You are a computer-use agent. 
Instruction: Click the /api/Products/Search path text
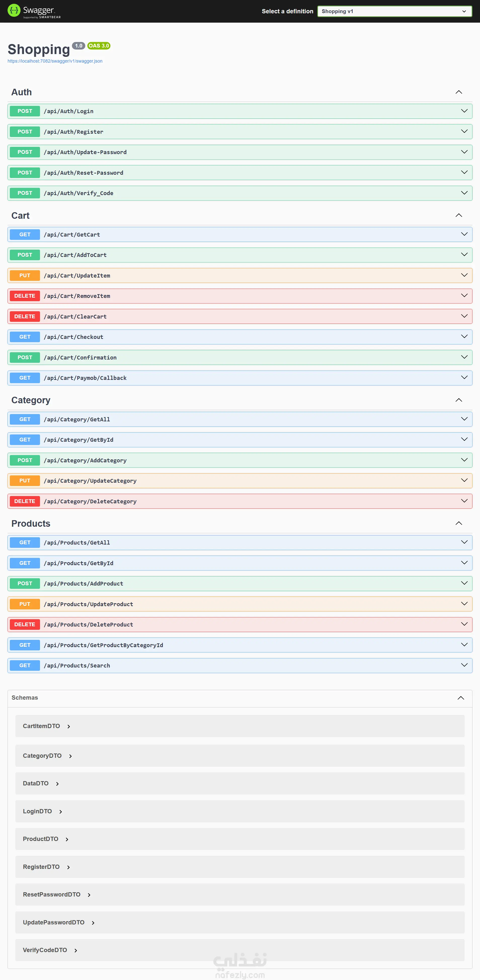coord(77,665)
